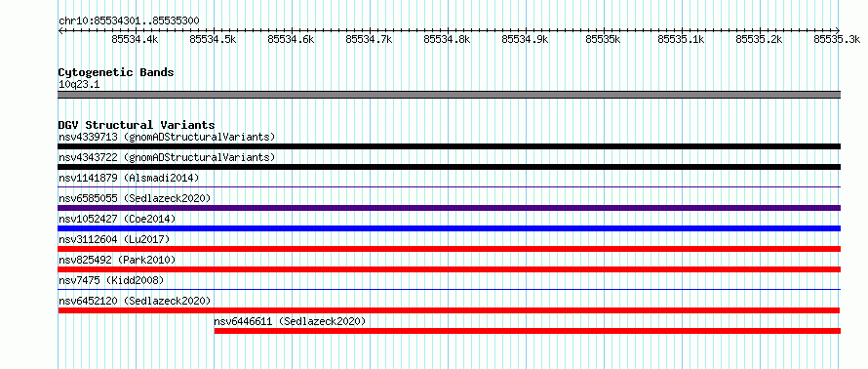
Task: Click the 85534.4k ruler tick label
Action: 135,39
